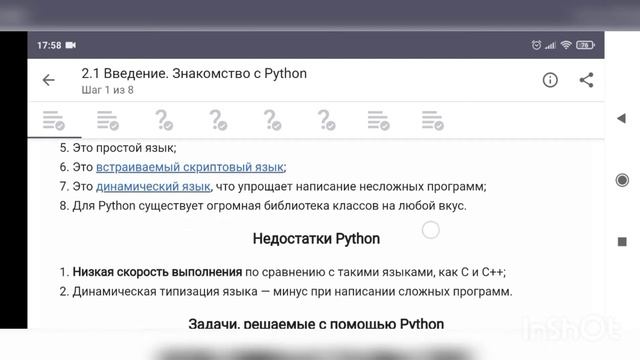Go to step 3 quiz tab
Viewport: 640px width, 360px height.
164,120
